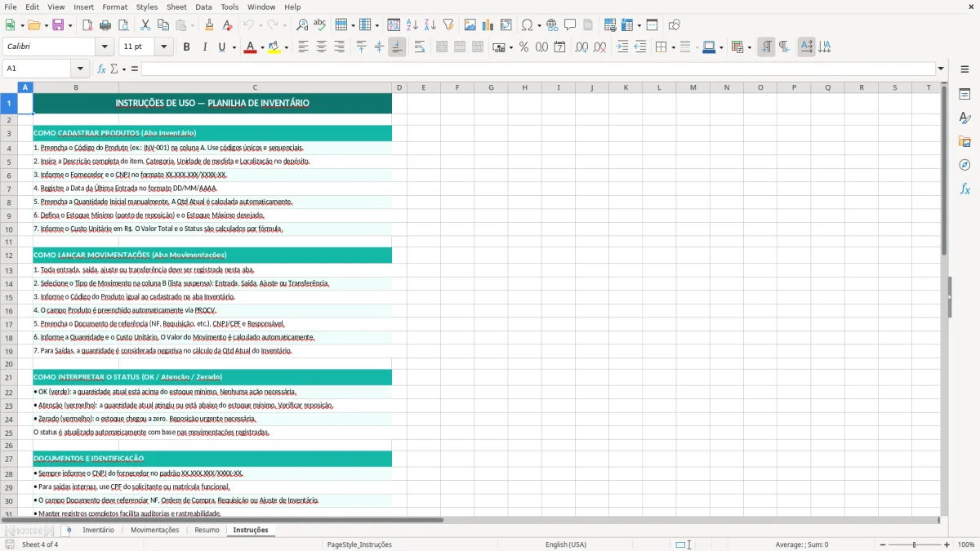Format as percent icon
Image resolution: width=980 pixels, height=551 pixels.
pyautogui.click(x=524, y=47)
